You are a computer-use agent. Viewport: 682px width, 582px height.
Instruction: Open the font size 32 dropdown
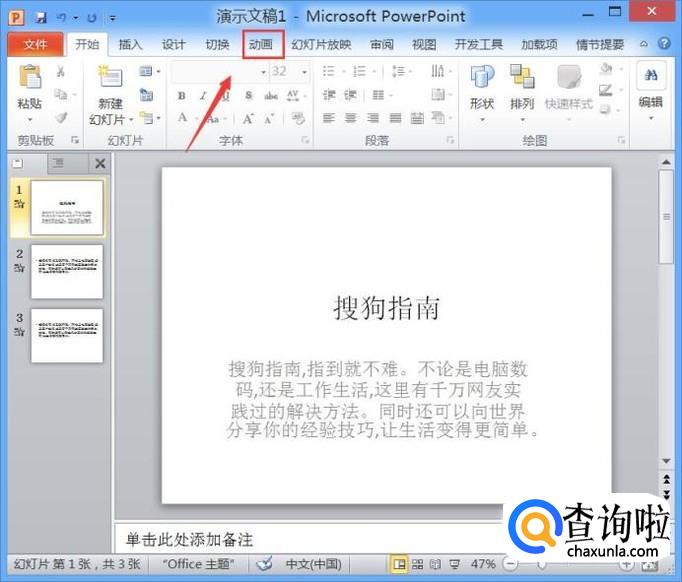pyautogui.click(x=304, y=72)
